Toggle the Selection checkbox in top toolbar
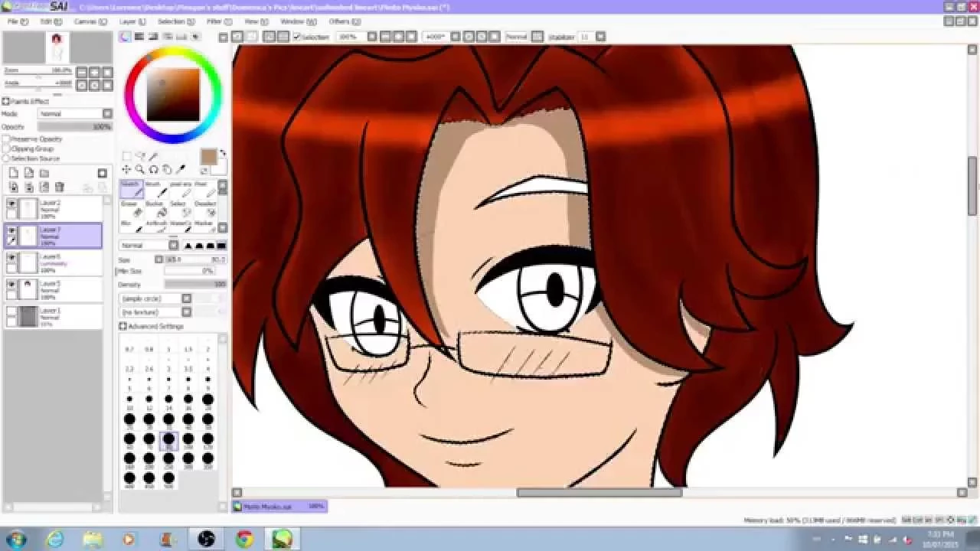 (297, 37)
